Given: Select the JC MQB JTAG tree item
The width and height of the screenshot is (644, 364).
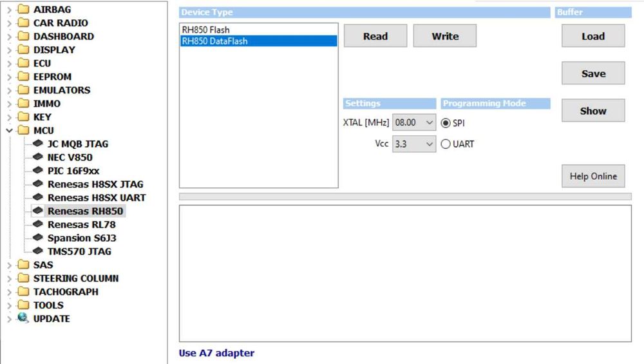Looking at the screenshot, I should tap(78, 144).
